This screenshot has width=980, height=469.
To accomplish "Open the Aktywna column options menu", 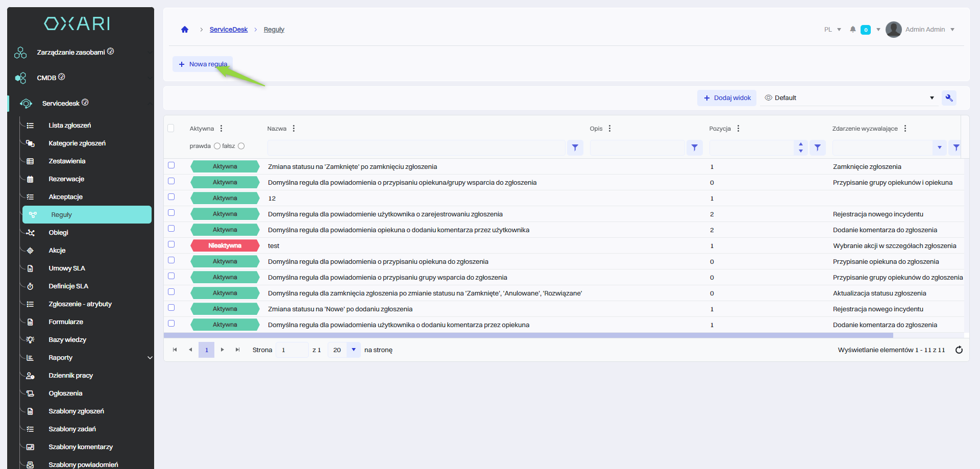I will 221,129.
